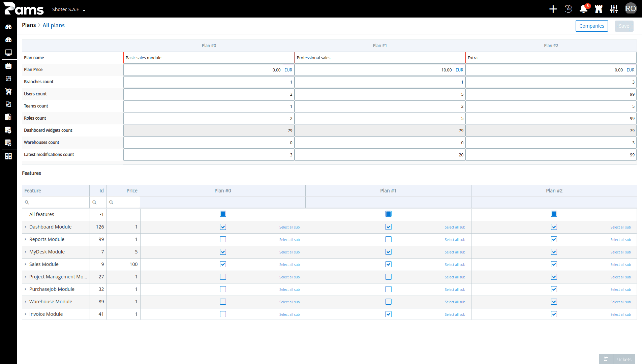Uncheck Invoice Module for Plan #1
The image size is (642, 364).
pyautogui.click(x=388, y=314)
